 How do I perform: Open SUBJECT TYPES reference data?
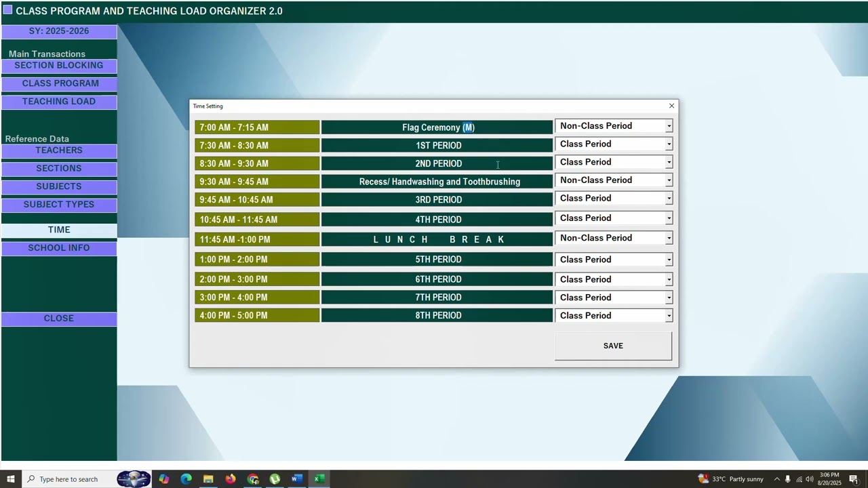59,205
